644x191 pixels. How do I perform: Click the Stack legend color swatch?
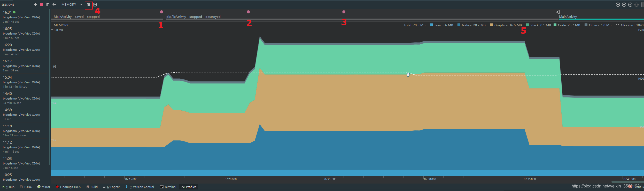tap(527, 25)
